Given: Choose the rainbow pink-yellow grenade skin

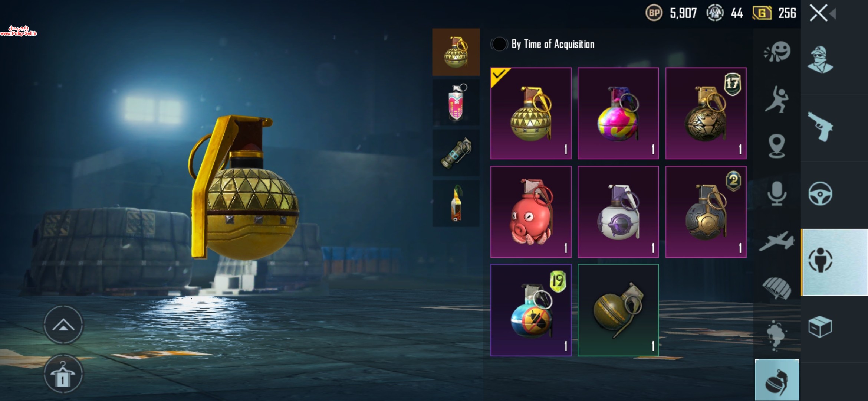Looking at the screenshot, I should click(x=618, y=113).
